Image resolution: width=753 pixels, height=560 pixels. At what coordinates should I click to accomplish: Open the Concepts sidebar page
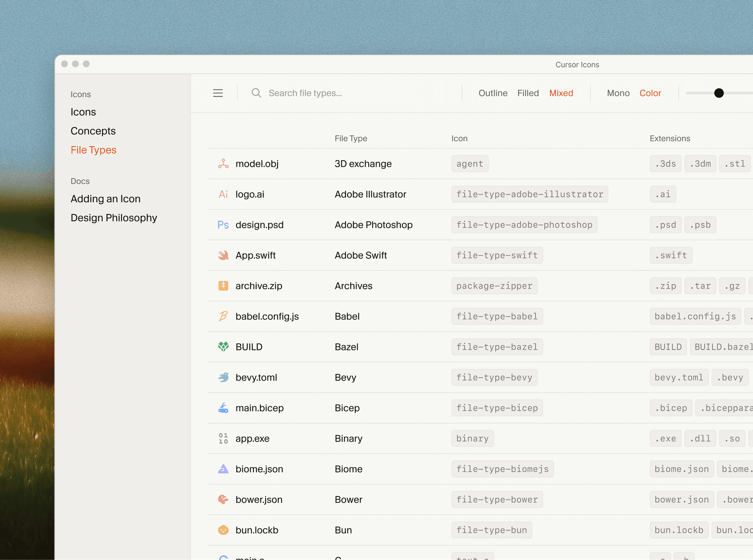(93, 131)
